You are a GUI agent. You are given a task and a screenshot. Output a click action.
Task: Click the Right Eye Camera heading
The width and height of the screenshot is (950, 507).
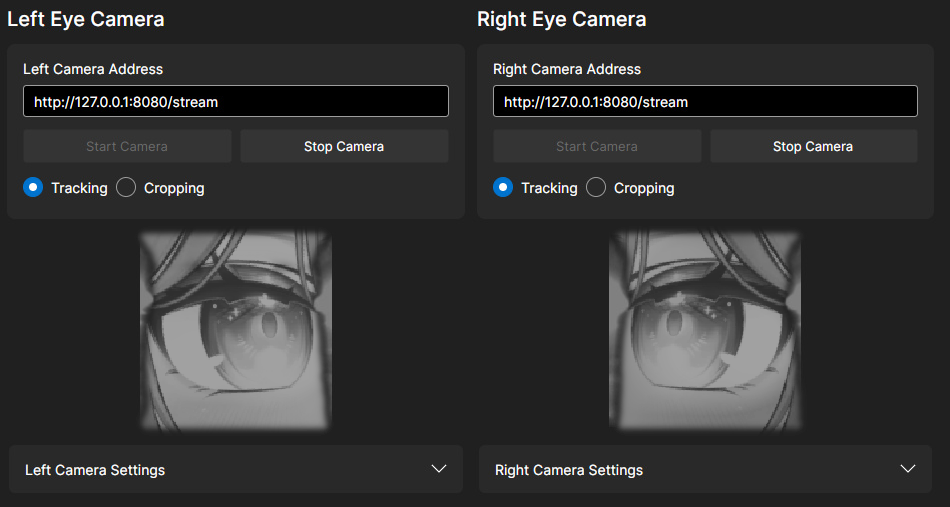562,19
